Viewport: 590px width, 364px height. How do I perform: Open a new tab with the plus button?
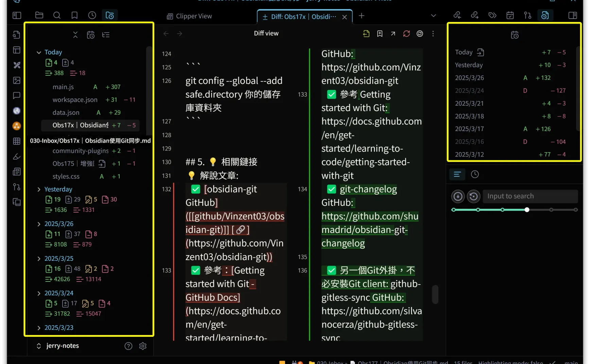pyautogui.click(x=362, y=16)
